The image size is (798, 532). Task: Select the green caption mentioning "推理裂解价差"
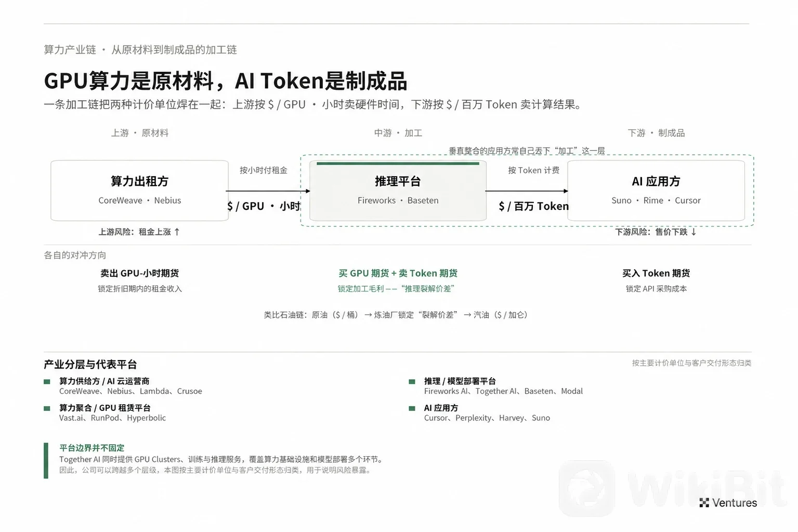point(396,289)
